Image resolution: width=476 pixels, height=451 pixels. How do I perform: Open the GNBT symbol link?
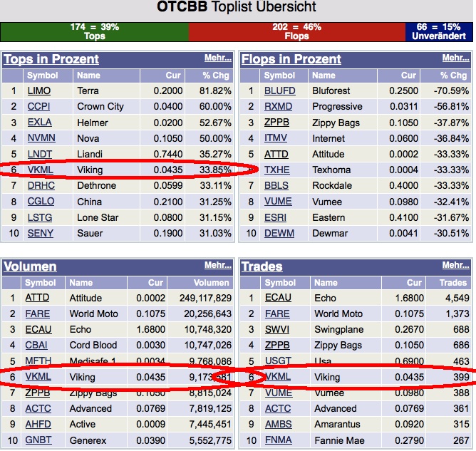[x=38, y=440]
